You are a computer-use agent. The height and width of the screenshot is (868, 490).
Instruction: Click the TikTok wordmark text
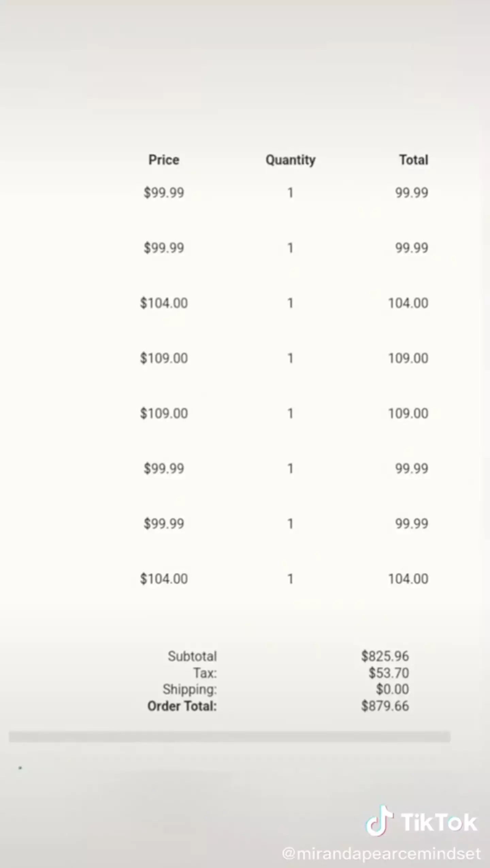coord(439,823)
